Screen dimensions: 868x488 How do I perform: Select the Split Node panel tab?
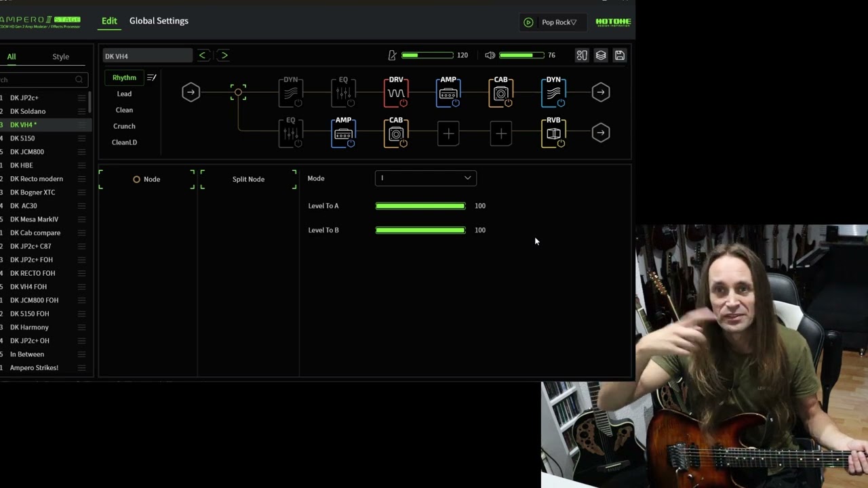248,179
